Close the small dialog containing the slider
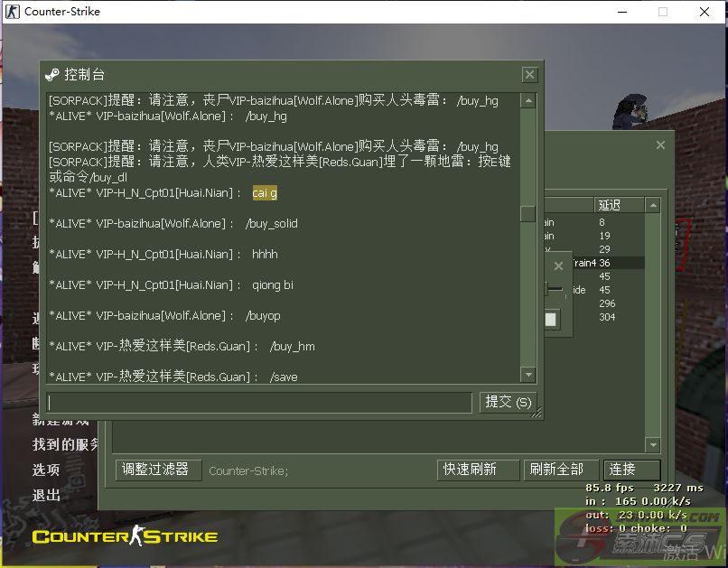The height and width of the screenshot is (568, 728). tap(558, 265)
